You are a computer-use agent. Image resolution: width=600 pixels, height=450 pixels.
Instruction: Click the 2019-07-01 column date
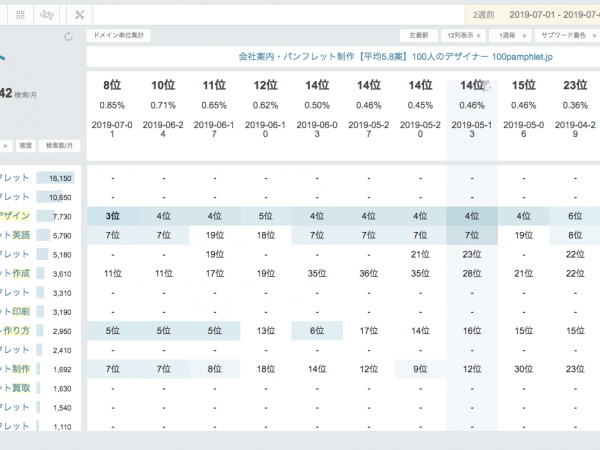tap(112, 129)
